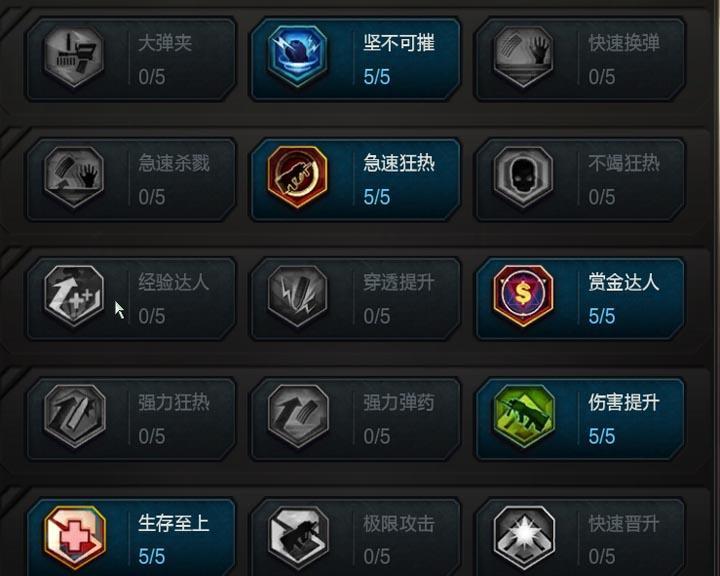Click the 经验达人 arrow plus icon
720x576 pixels.
click(x=74, y=296)
